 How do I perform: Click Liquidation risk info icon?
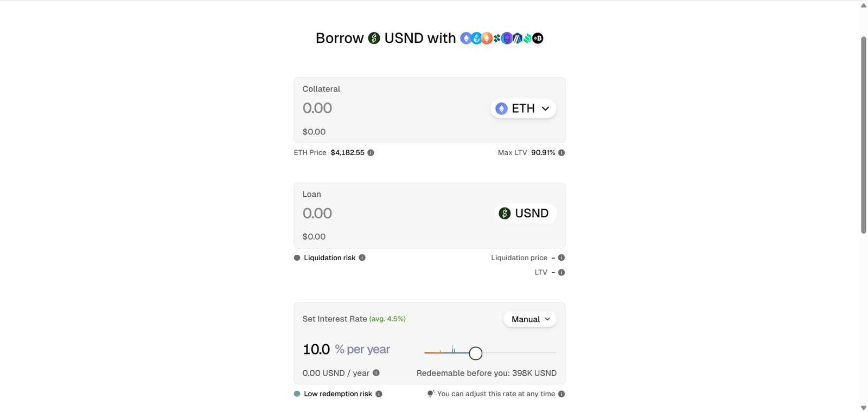pos(362,257)
